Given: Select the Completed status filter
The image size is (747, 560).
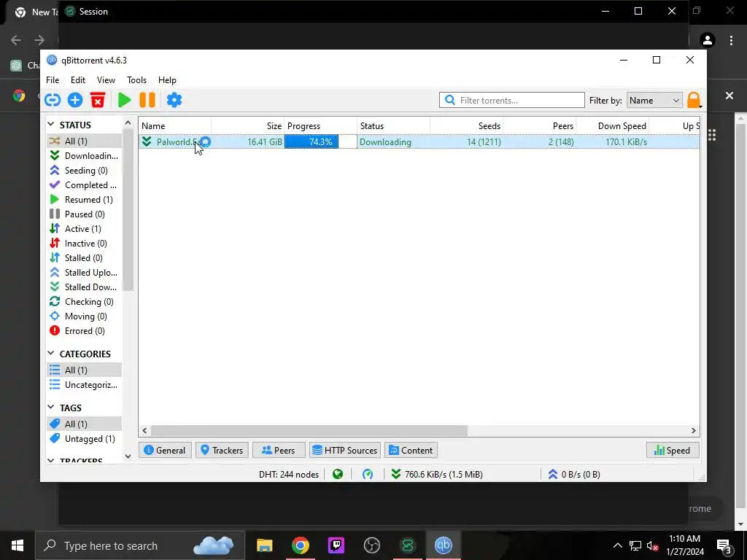Looking at the screenshot, I should pyautogui.click(x=84, y=185).
